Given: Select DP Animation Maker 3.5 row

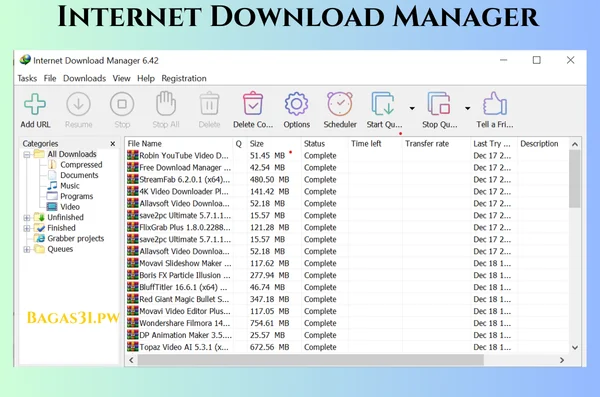Looking at the screenshot, I should pyautogui.click(x=347, y=335).
